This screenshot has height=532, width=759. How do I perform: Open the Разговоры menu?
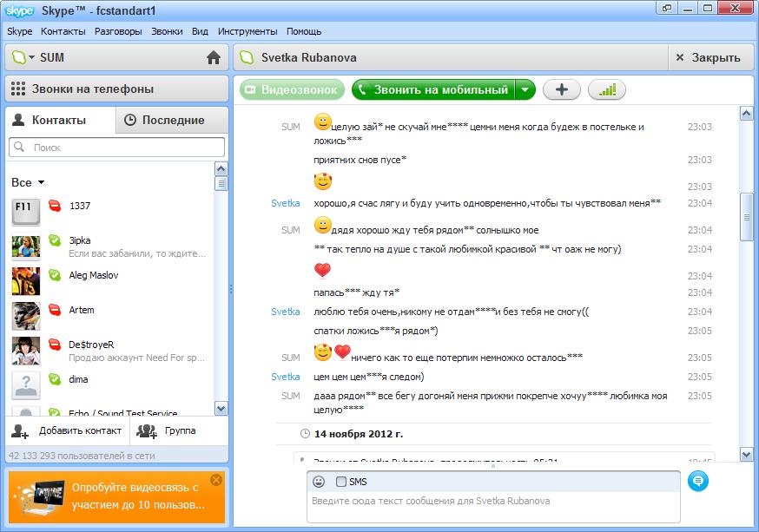(x=118, y=31)
